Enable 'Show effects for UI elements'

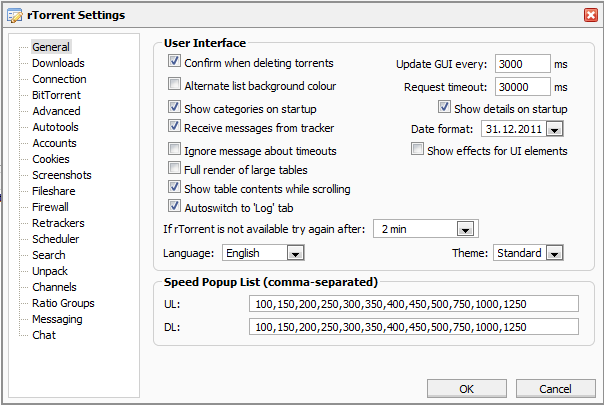click(418, 151)
